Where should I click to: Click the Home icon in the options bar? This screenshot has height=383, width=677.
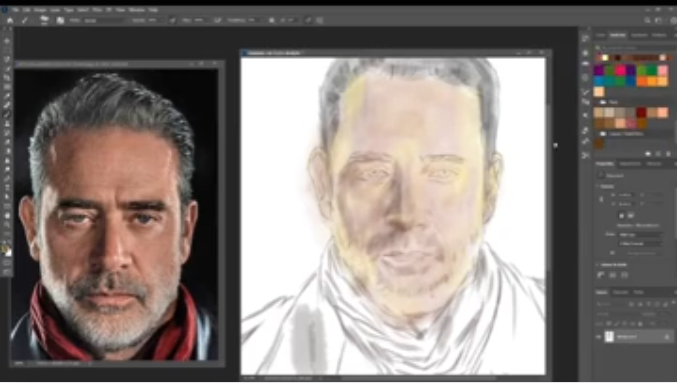(x=10, y=20)
